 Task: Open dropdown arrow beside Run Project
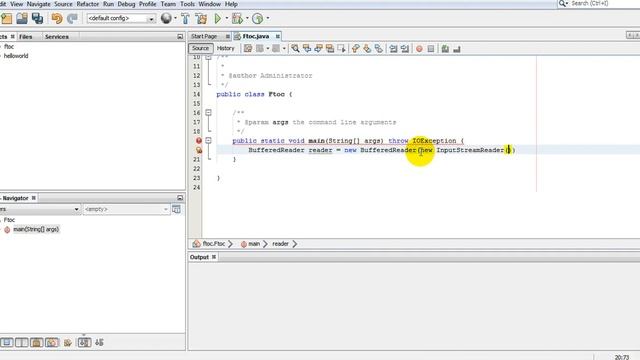(x=227, y=18)
